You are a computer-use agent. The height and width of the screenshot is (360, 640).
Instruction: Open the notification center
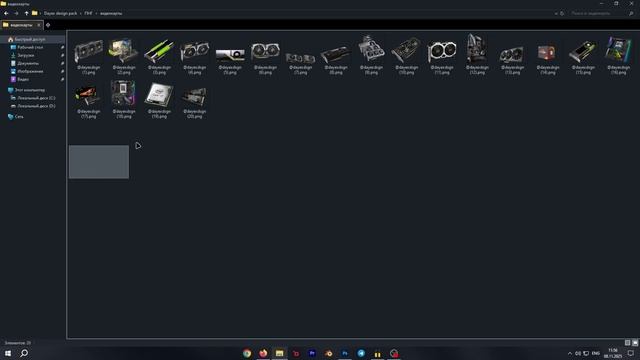[631, 353]
